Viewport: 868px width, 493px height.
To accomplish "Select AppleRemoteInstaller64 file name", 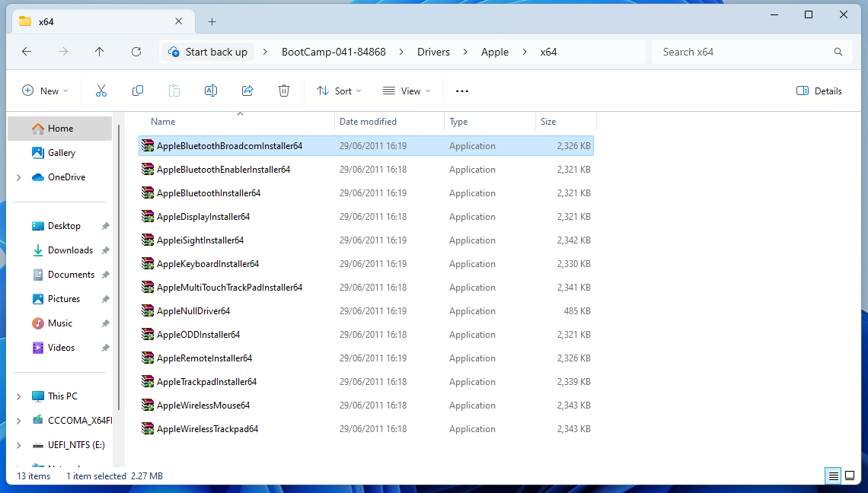I will click(x=204, y=358).
